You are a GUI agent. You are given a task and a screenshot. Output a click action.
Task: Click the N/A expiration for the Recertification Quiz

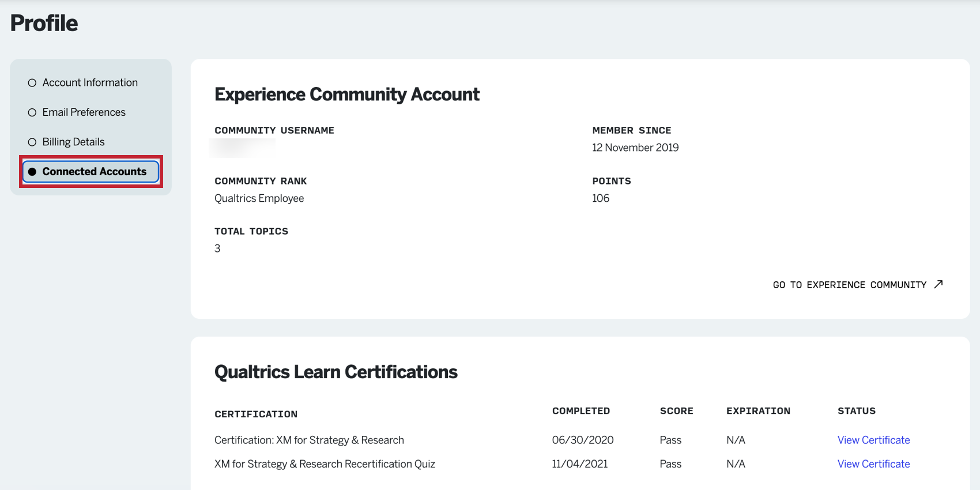[736, 464]
